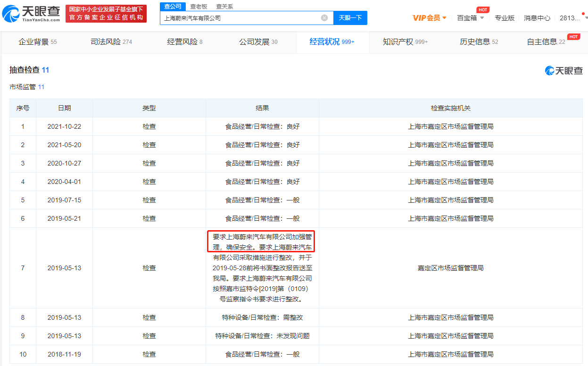Switch to the 历史信息 tab
Viewport: 588px width, 366px height.
pyautogui.click(x=479, y=42)
